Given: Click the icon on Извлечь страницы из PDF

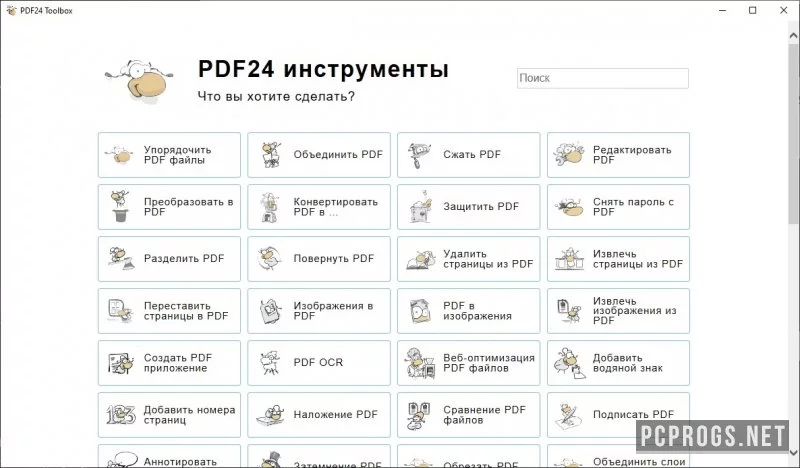Looking at the screenshot, I should (569, 259).
